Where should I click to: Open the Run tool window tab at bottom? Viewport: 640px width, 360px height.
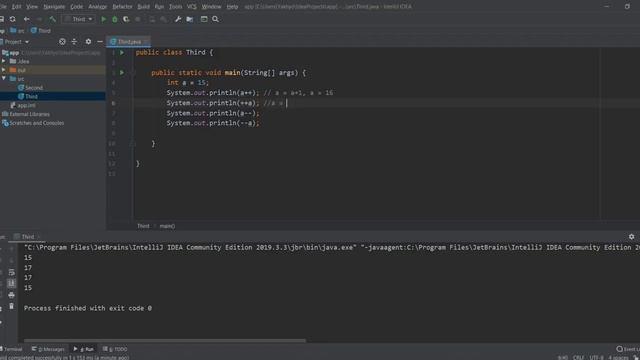pos(84,349)
